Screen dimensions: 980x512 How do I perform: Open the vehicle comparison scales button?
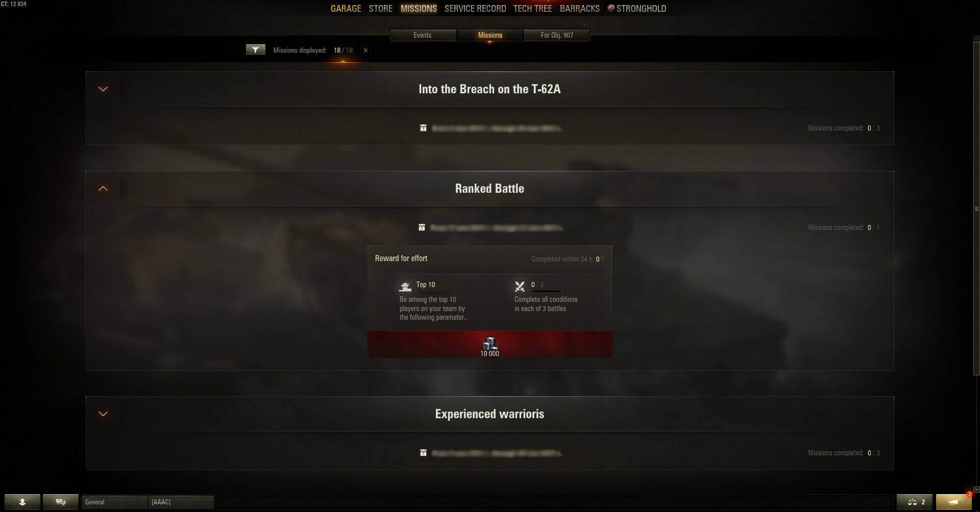point(914,502)
